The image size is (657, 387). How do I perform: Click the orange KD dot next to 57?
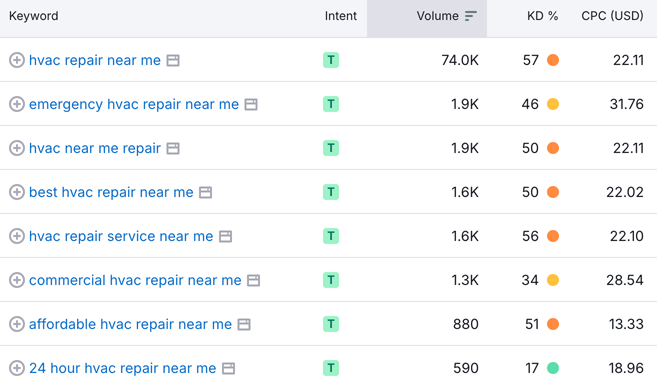tap(553, 60)
